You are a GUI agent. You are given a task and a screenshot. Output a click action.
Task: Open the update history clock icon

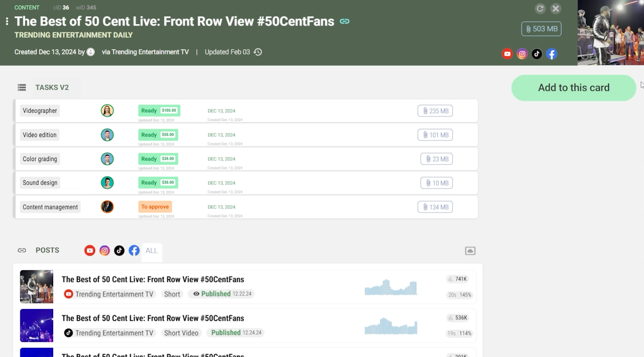[x=258, y=52]
